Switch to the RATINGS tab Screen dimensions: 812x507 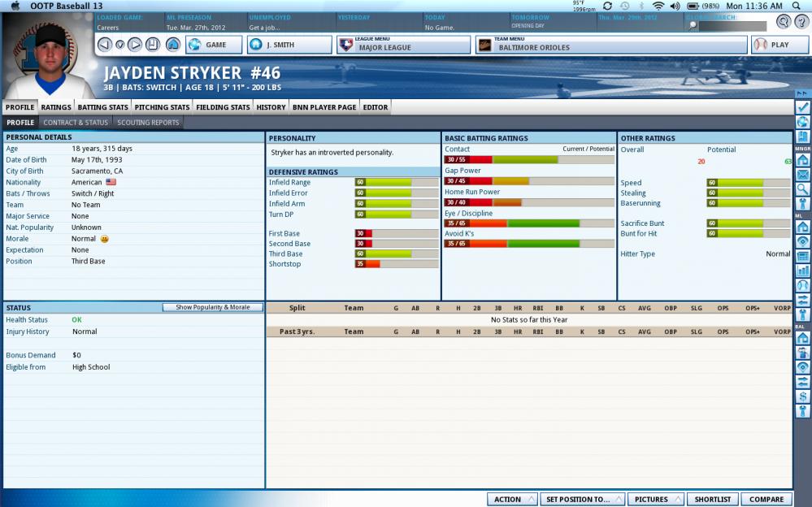tap(56, 107)
